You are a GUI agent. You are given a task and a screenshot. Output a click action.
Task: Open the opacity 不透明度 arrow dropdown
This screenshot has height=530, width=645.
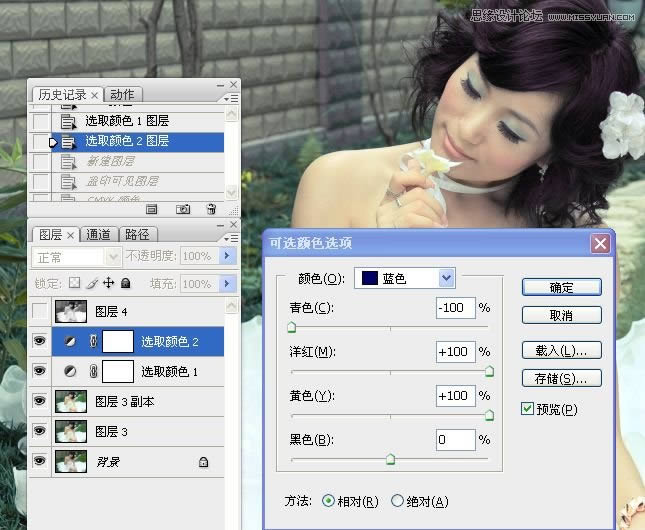pyautogui.click(x=226, y=256)
